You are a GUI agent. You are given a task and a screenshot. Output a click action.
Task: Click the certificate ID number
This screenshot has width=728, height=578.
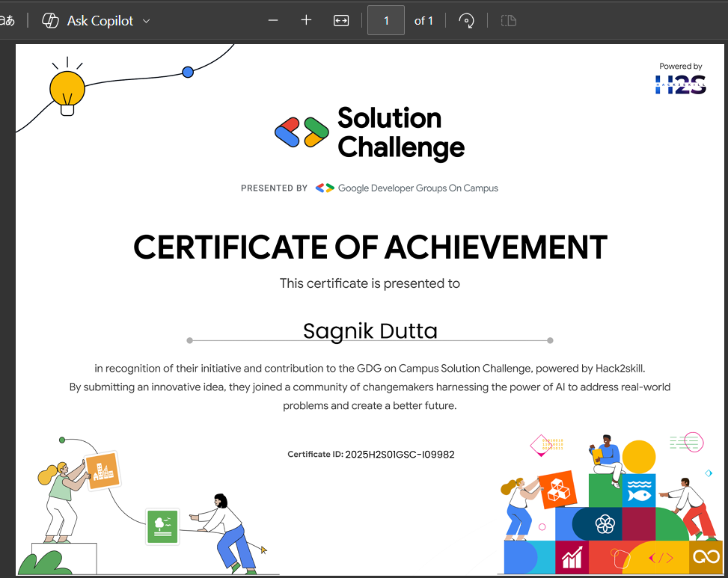tap(400, 455)
